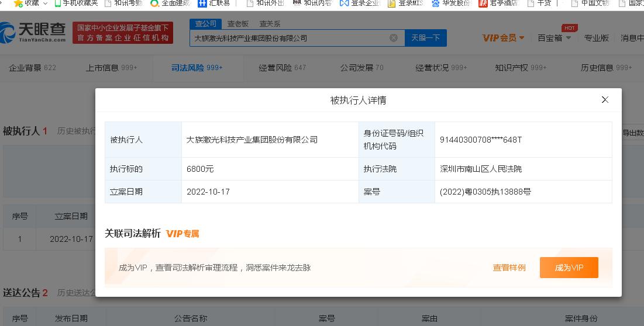644x326 pixels.
Task: Click the 6800元 execution amount
Action: [x=200, y=168]
